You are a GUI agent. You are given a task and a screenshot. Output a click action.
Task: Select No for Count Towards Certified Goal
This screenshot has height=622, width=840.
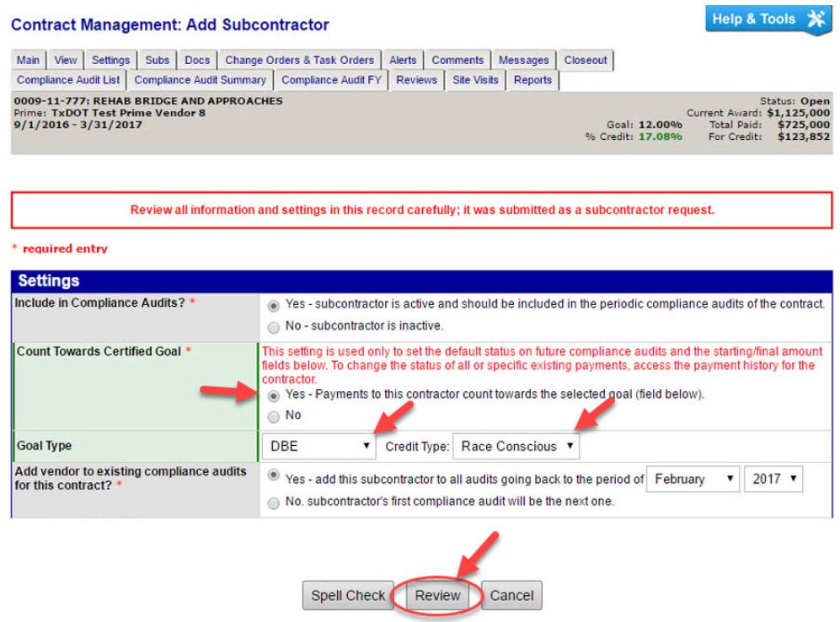273,416
